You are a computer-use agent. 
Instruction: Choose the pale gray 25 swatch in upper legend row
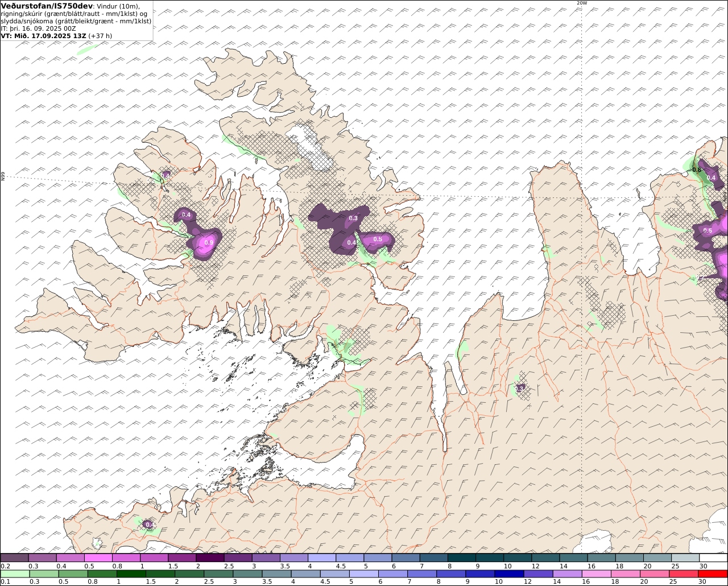685,558
